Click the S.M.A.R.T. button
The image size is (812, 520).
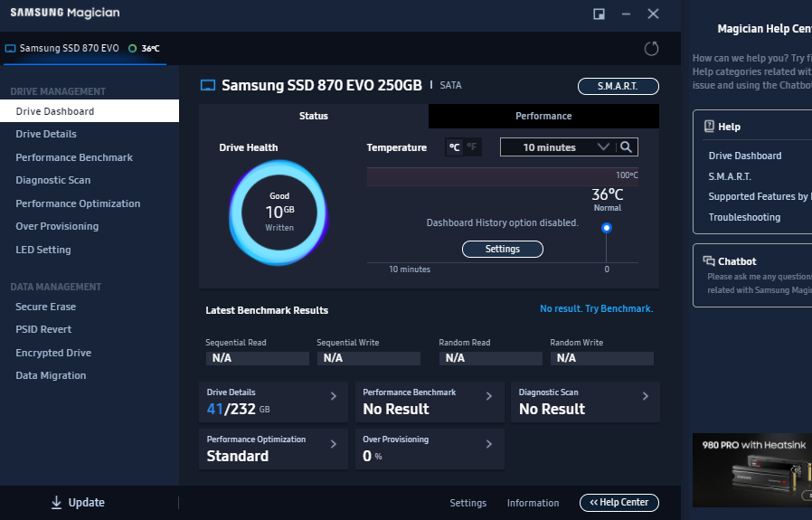click(618, 86)
